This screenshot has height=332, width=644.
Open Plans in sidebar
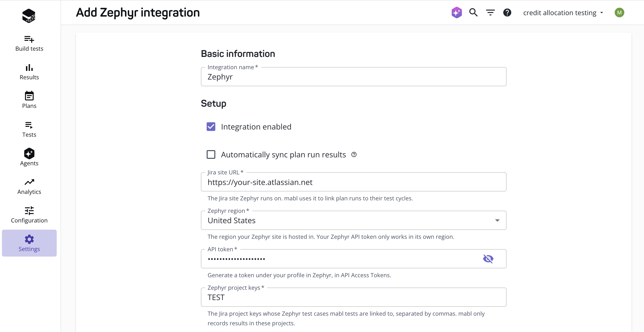coord(29,100)
